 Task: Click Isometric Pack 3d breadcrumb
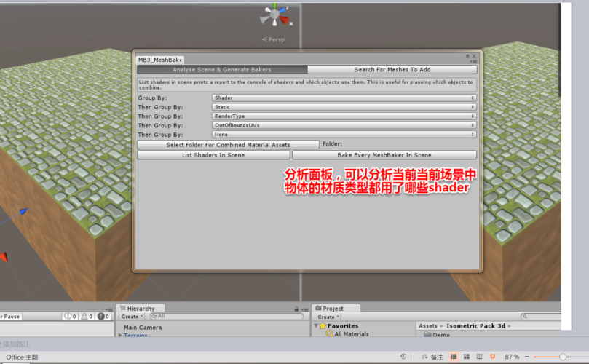(x=475, y=326)
